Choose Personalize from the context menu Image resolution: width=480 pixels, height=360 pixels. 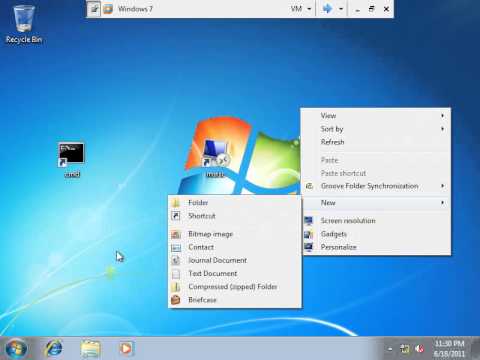pyautogui.click(x=376, y=247)
